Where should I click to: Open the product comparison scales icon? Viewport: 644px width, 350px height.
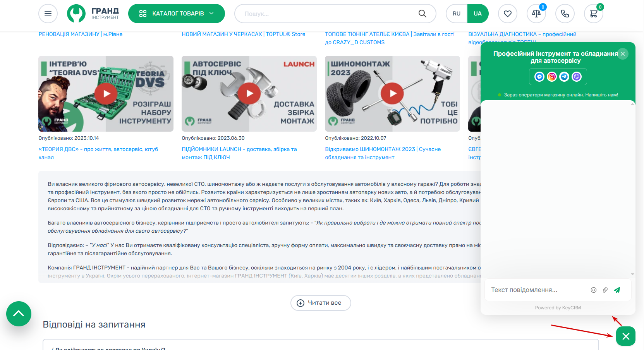(x=536, y=14)
